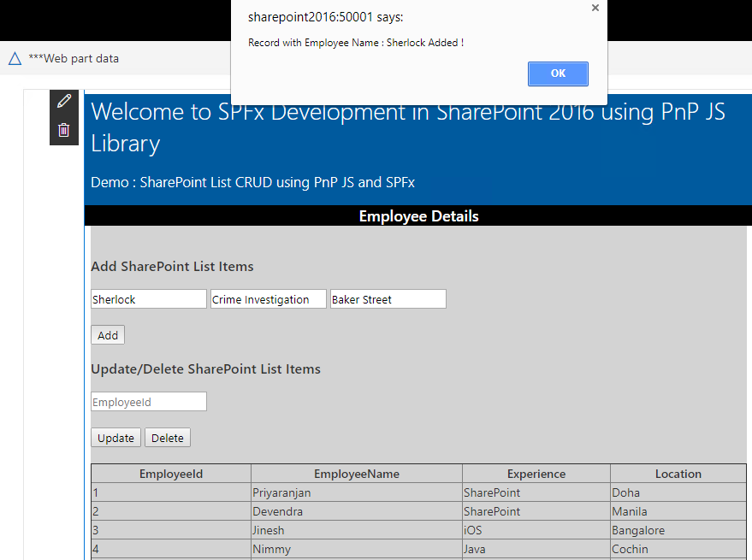Click the Delete button
The image size is (752, 560).
[168, 438]
